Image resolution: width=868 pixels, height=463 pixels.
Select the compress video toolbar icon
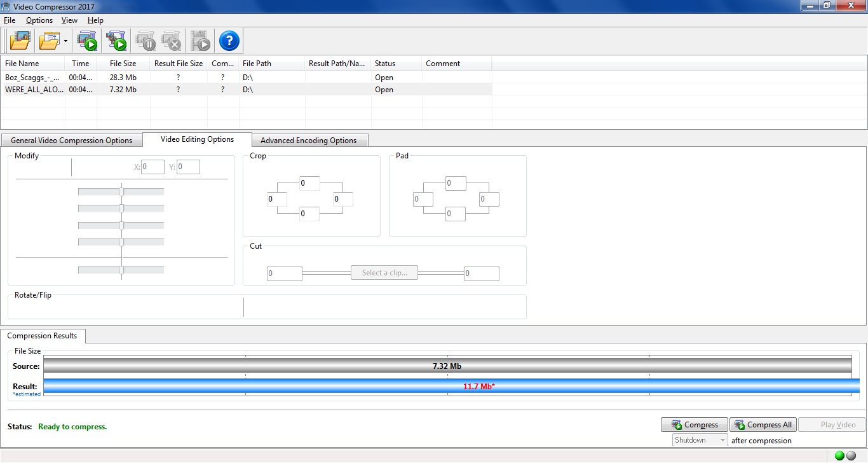point(87,40)
